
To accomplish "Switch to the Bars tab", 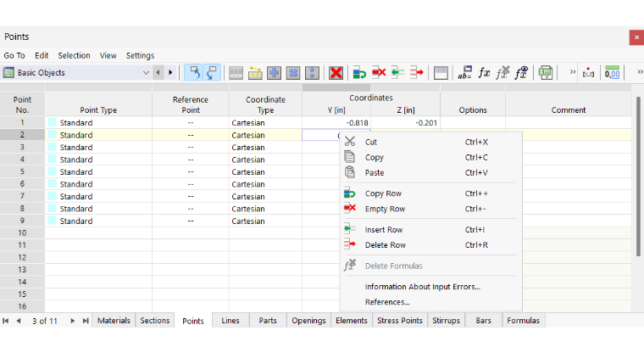I will 483,321.
